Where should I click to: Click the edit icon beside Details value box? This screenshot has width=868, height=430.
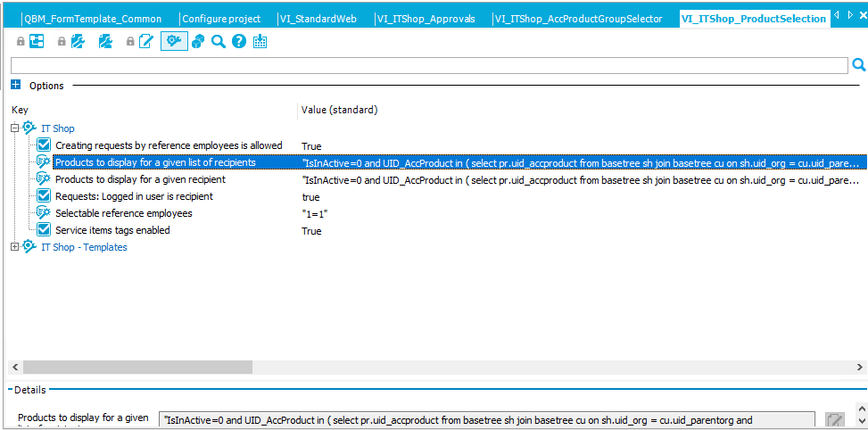point(835,420)
